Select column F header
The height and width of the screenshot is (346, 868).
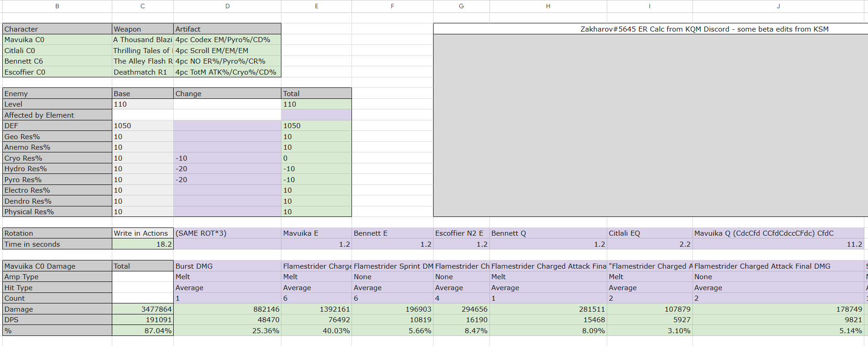tap(392, 6)
